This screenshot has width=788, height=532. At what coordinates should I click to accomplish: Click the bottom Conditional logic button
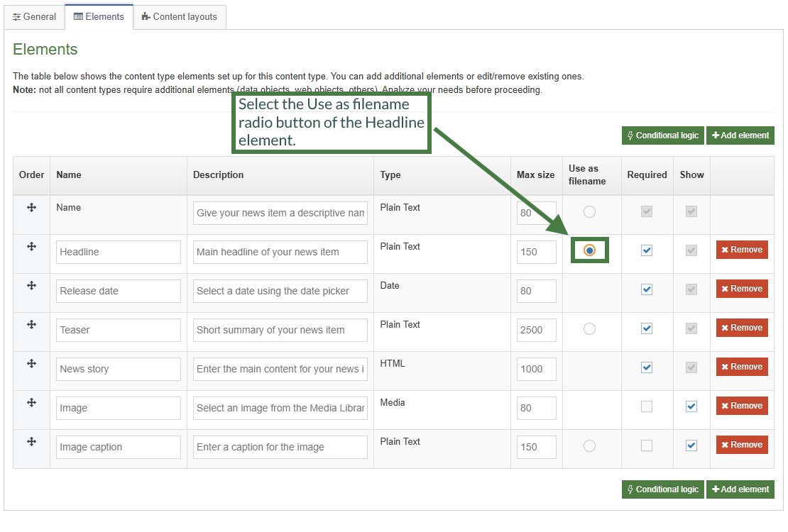click(x=662, y=489)
